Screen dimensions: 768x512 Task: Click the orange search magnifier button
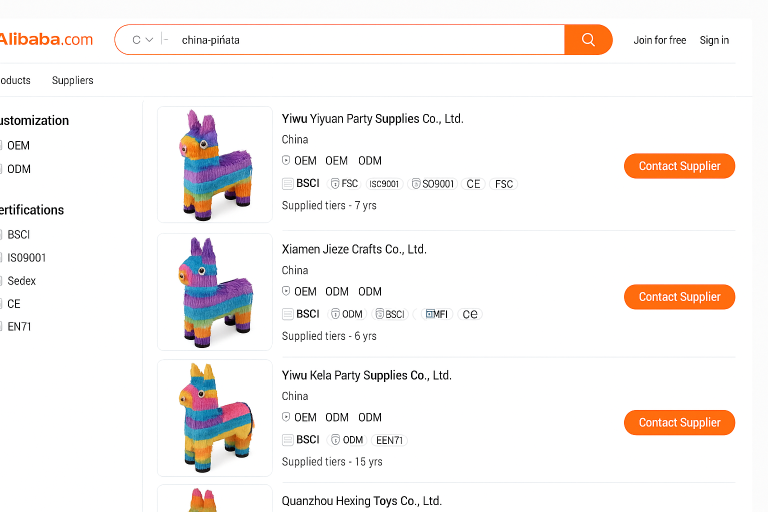pos(588,40)
